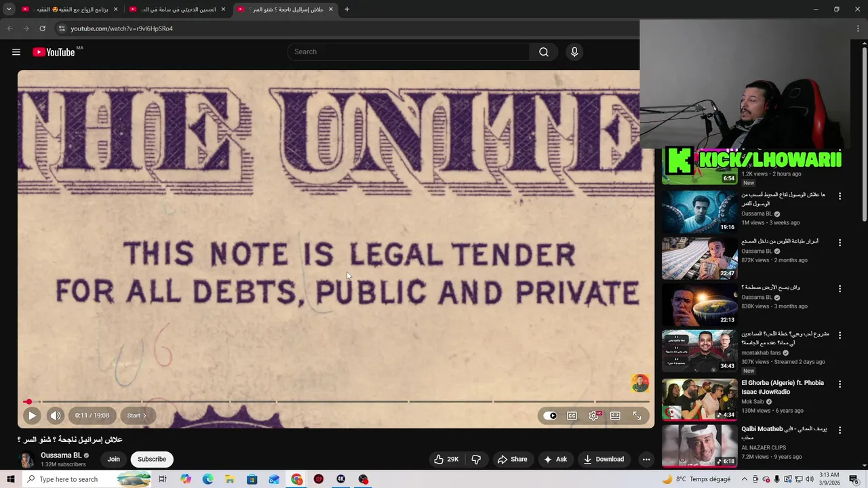Download the video
Screen dimensions: 868x488
604,459
